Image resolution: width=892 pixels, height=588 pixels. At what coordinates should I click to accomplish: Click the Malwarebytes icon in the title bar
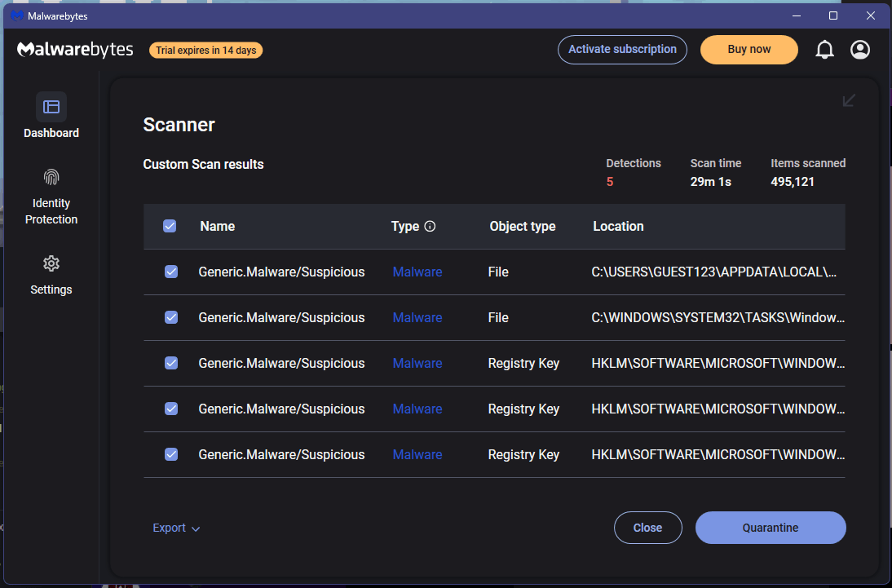17,16
